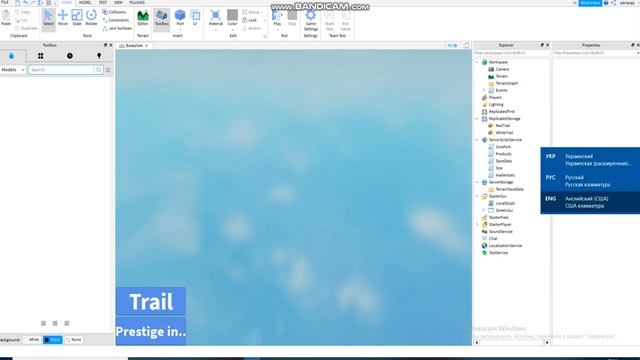Collapse ServerScriptService node
The width and height of the screenshot is (640, 360).
click(x=477, y=140)
